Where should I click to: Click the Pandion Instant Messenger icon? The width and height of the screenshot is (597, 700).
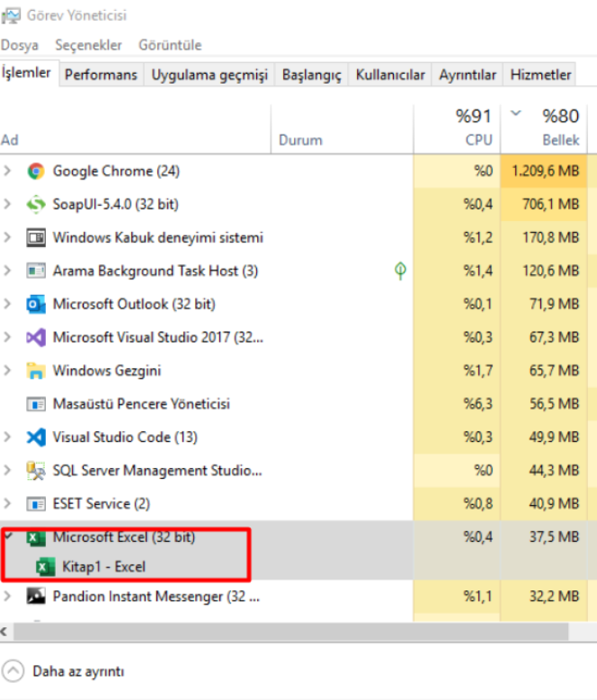coord(36,596)
